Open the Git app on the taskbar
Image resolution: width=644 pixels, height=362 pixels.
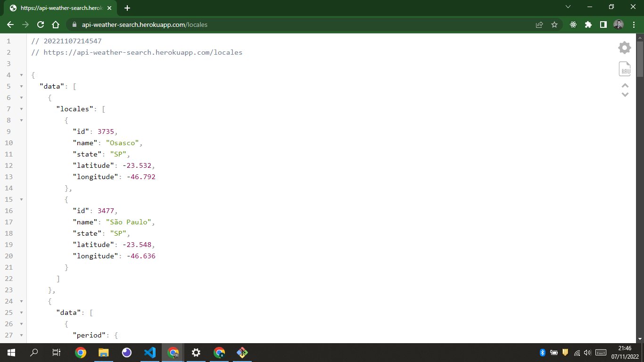(242, 353)
